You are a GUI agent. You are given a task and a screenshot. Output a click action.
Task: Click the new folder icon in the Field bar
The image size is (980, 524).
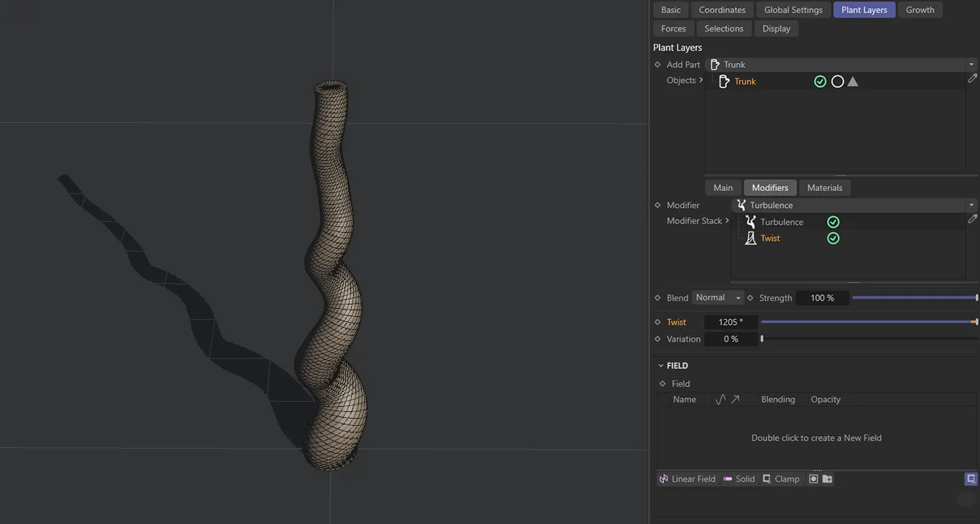tap(826, 479)
